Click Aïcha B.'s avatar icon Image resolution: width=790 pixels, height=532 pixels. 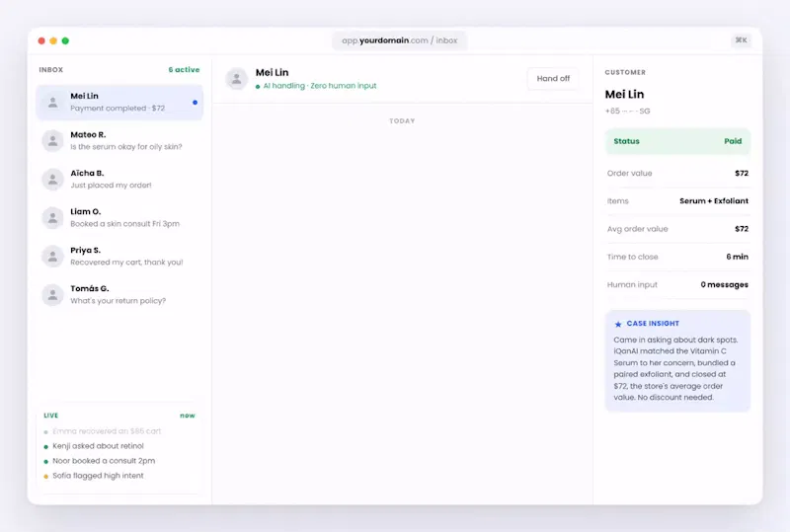coord(52,180)
